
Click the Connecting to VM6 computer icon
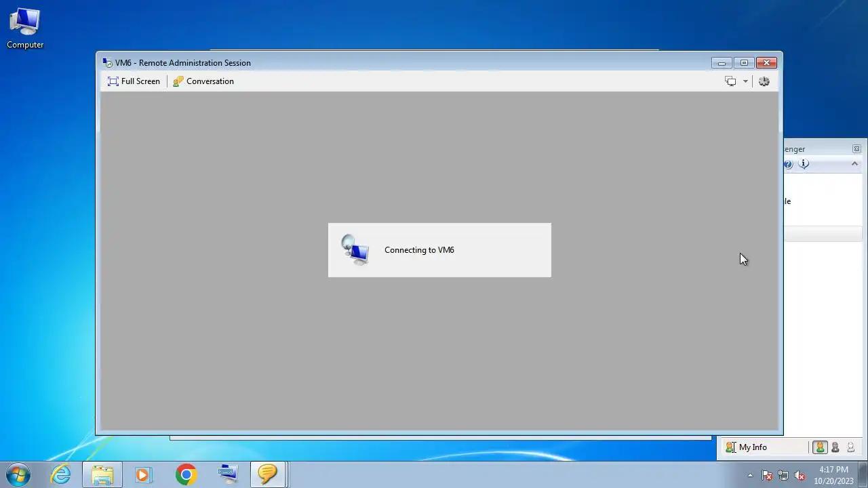click(x=355, y=249)
